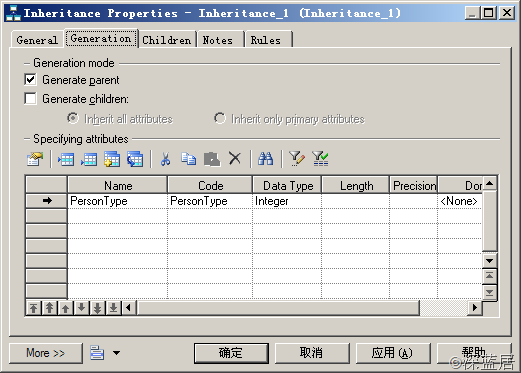This screenshot has height=373, width=521.
Task: Click the 应用(A) apply button
Action: 393,353
